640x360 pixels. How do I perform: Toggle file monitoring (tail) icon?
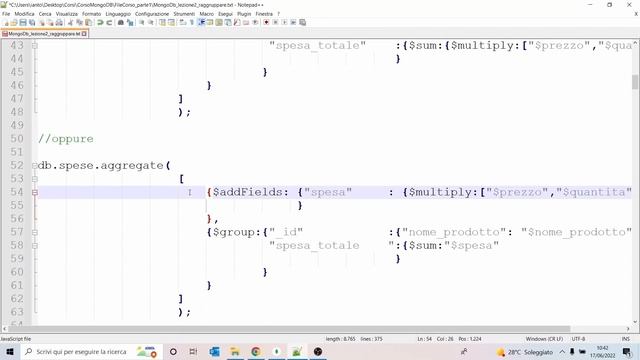click(255, 23)
